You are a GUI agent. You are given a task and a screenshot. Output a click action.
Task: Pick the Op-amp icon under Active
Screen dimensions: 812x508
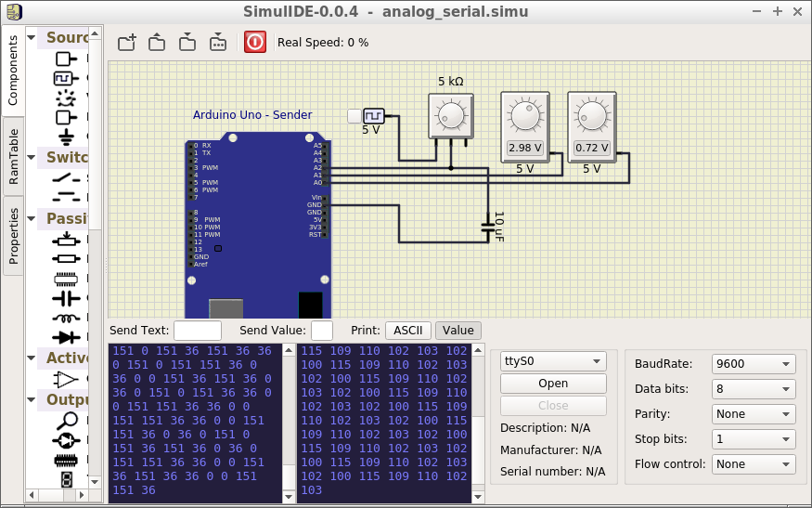pos(66,380)
